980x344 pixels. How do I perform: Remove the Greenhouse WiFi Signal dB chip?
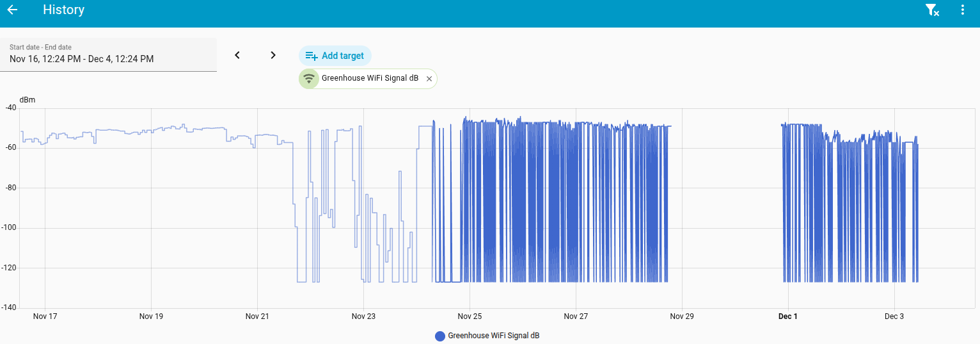429,79
